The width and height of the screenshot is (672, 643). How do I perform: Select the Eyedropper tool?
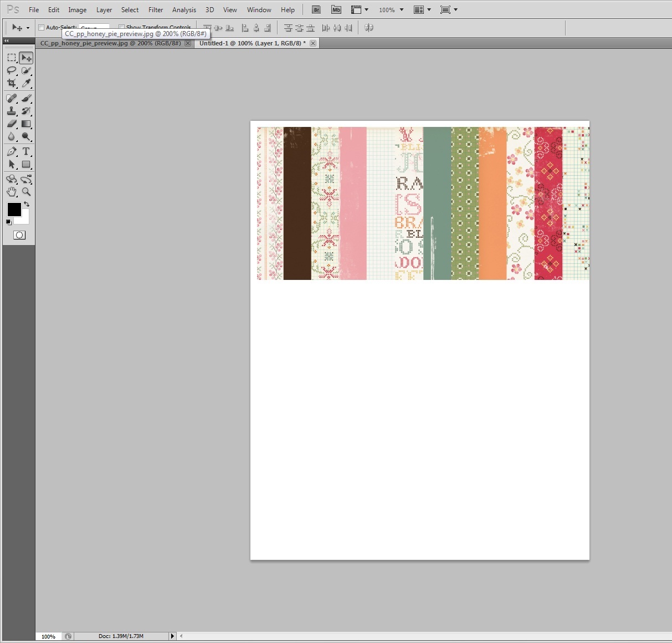click(x=26, y=84)
